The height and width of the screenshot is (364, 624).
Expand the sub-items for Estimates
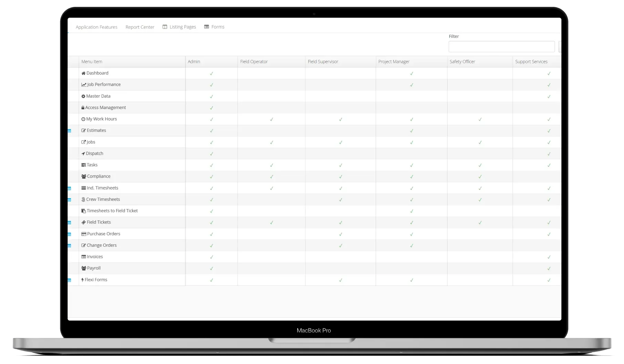(x=70, y=131)
